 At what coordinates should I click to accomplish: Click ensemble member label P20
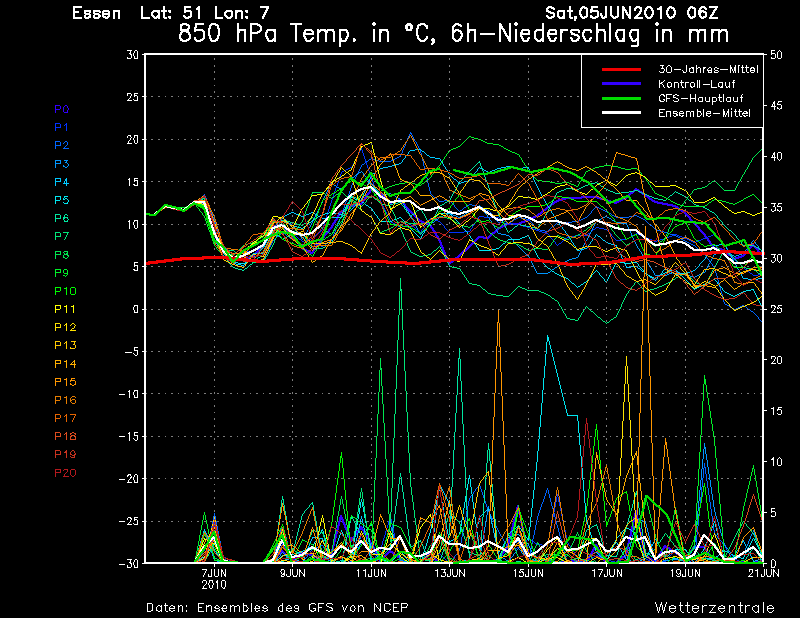[x=64, y=472]
